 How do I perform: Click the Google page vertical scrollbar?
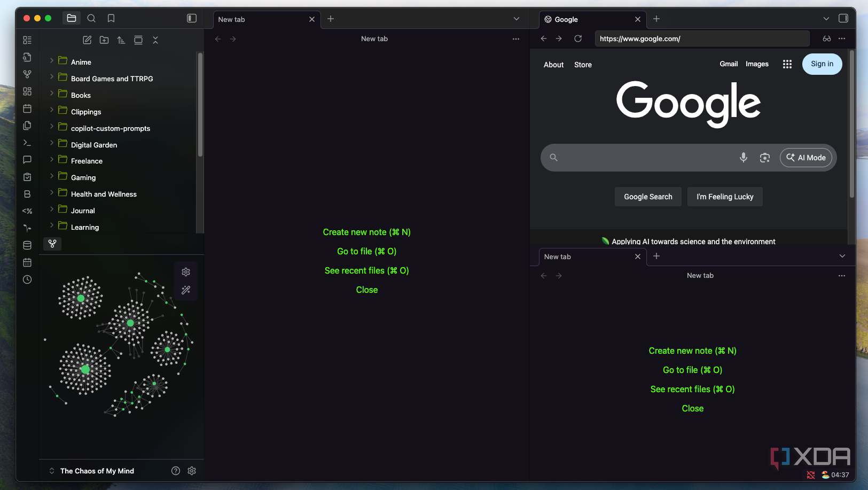point(851,124)
